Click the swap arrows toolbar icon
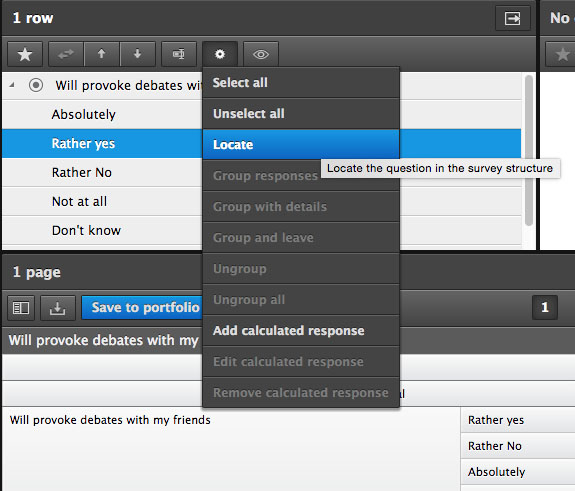The image size is (575, 491). click(x=66, y=54)
